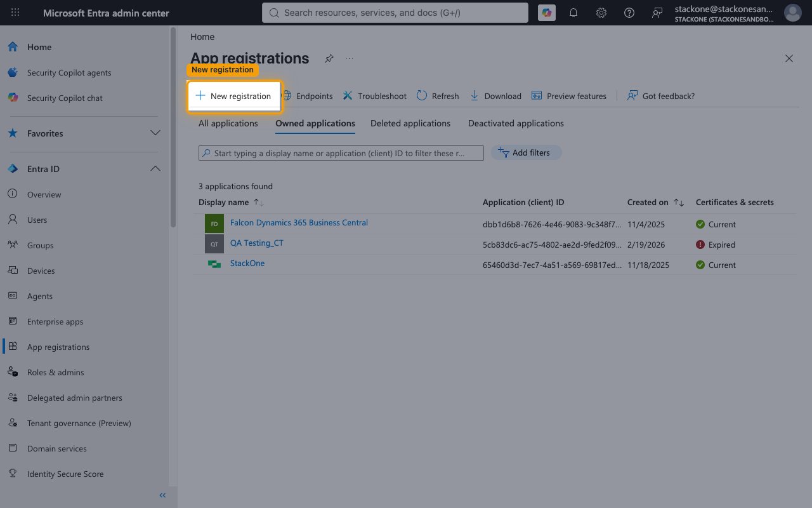The image size is (812, 508).
Task: Switch to the Deactivated applications tab
Action: pos(516,123)
